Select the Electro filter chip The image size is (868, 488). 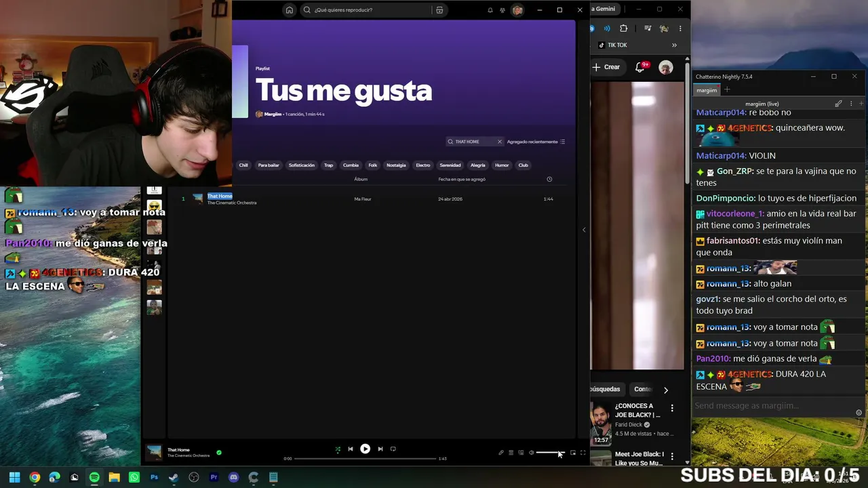pos(423,165)
